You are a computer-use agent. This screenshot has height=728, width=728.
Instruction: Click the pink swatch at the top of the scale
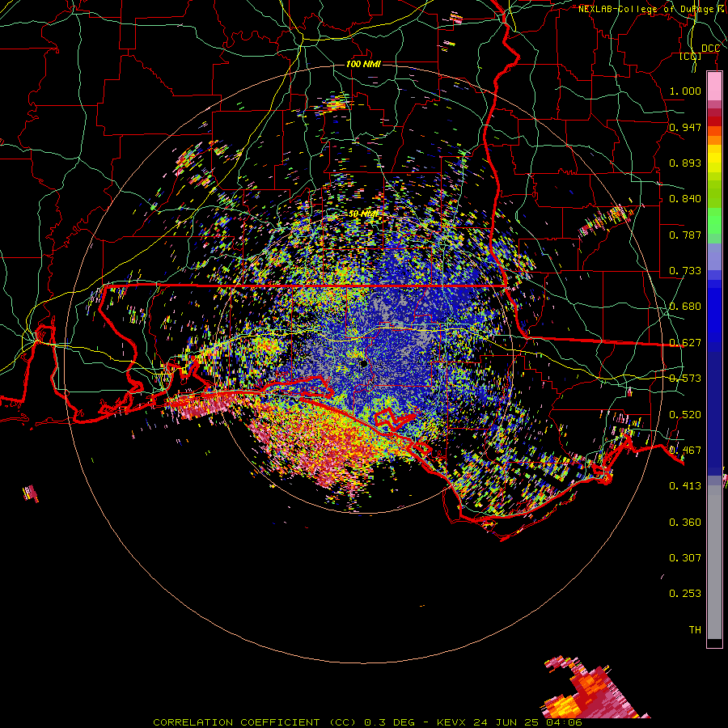pos(714,86)
